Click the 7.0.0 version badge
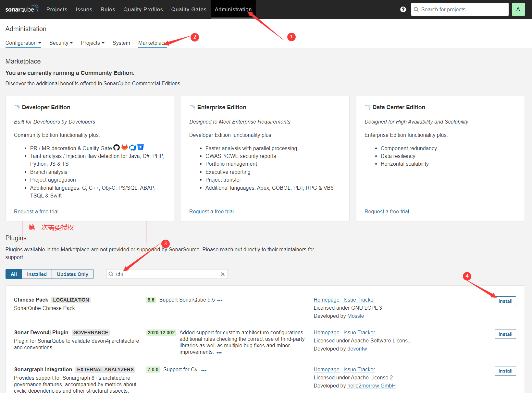The image size is (532, 393). (x=153, y=369)
